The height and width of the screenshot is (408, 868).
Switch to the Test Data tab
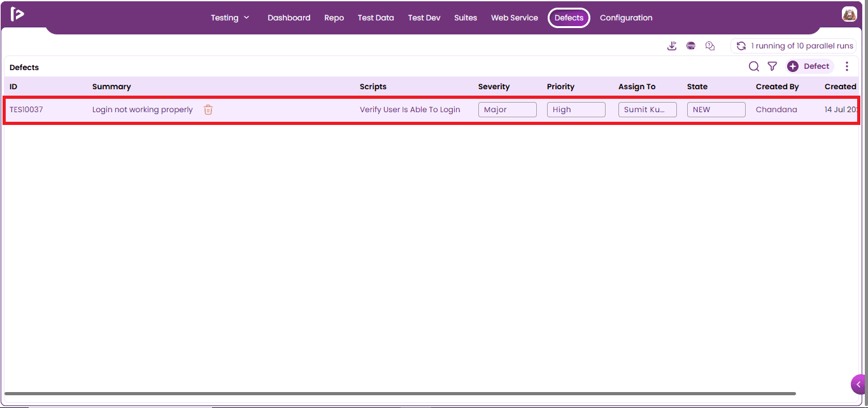click(376, 18)
